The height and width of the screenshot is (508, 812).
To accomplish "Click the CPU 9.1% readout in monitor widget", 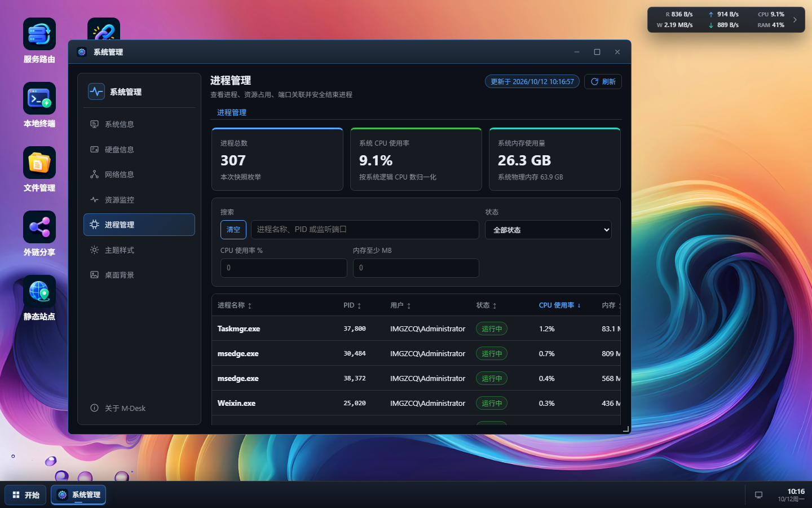I will coord(771,14).
